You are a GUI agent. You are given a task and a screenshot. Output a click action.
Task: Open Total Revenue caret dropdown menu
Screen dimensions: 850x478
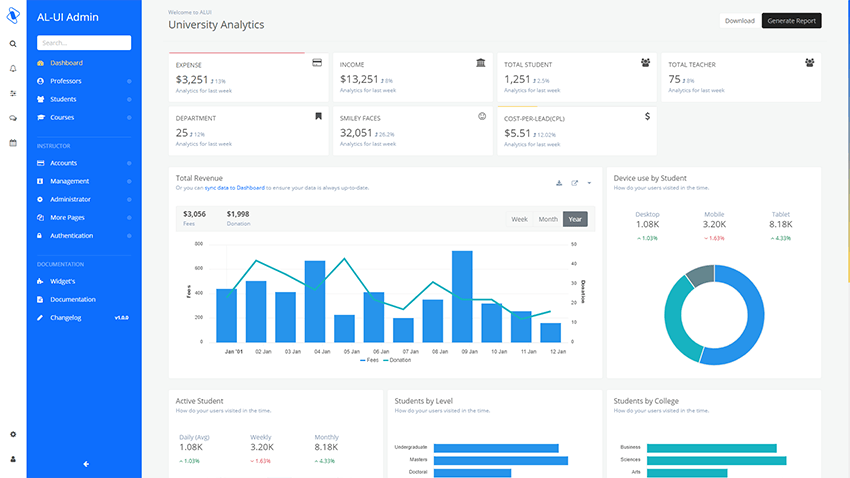(590, 183)
